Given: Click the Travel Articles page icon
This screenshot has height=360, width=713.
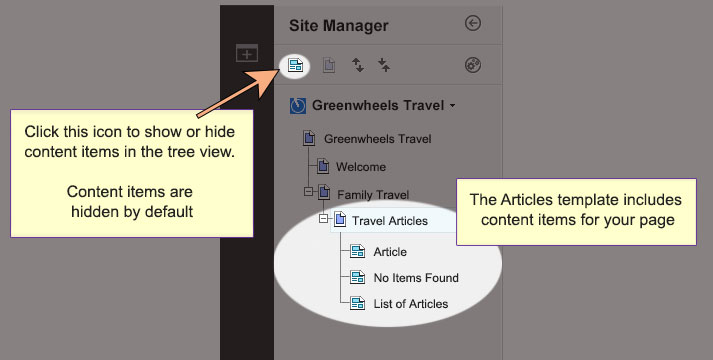Looking at the screenshot, I should click(340, 220).
